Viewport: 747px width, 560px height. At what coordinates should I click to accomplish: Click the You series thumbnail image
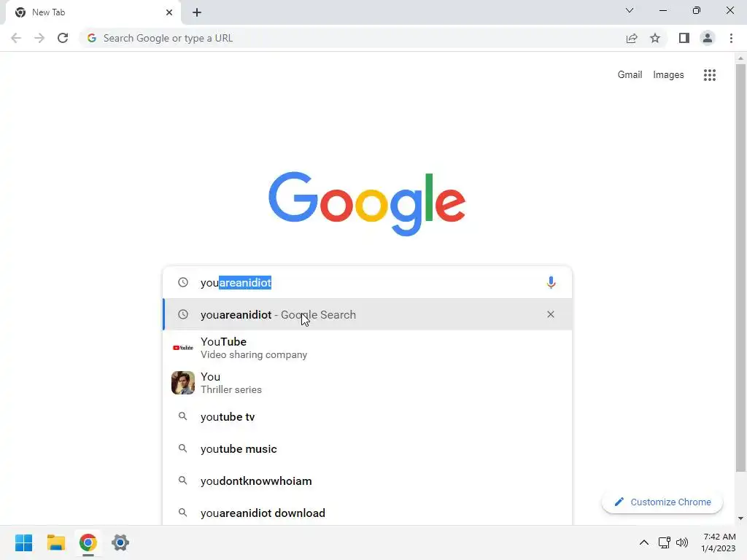pyautogui.click(x=183, y=382)
